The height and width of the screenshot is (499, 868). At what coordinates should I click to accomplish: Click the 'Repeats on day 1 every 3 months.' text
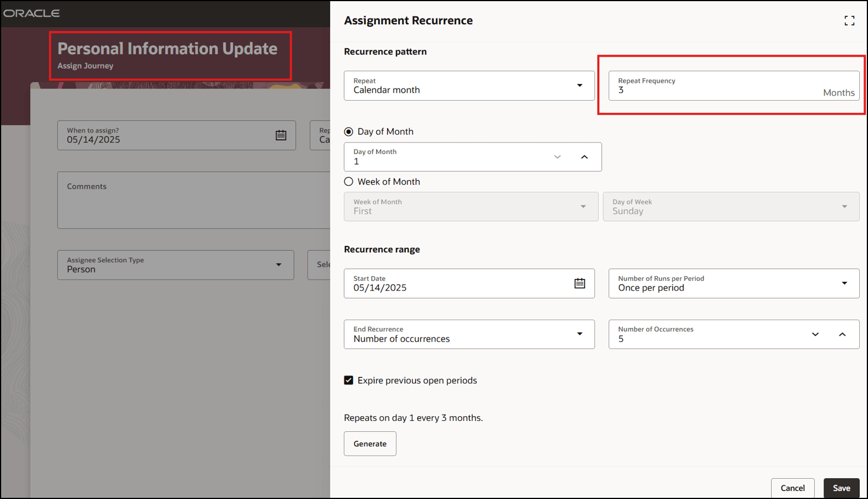[413, 418]
